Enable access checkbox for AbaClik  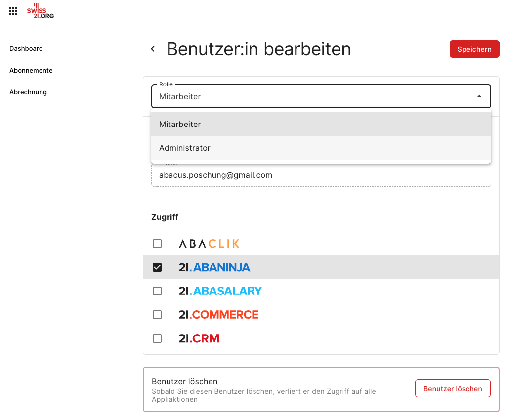click(x=157, y=244)
